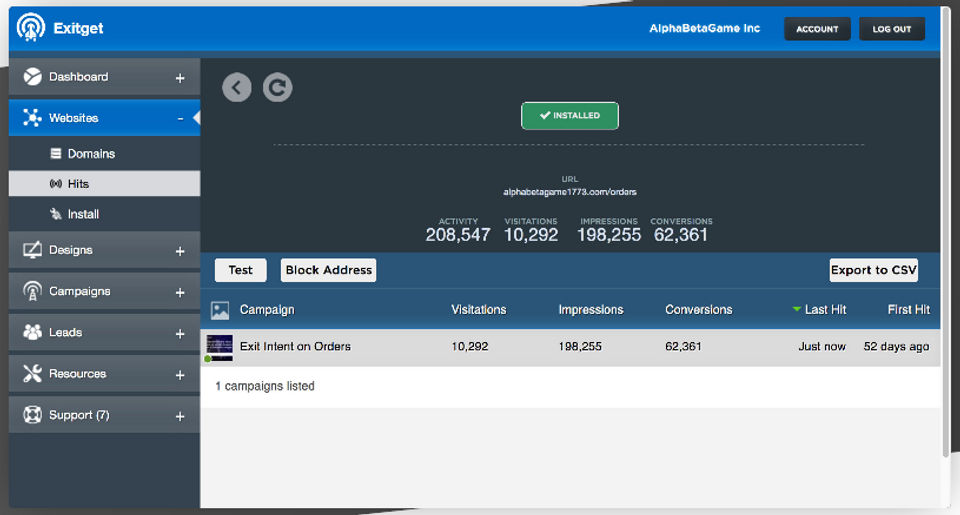Expand the Leads menu plus sign

click(x=180, y=334)
